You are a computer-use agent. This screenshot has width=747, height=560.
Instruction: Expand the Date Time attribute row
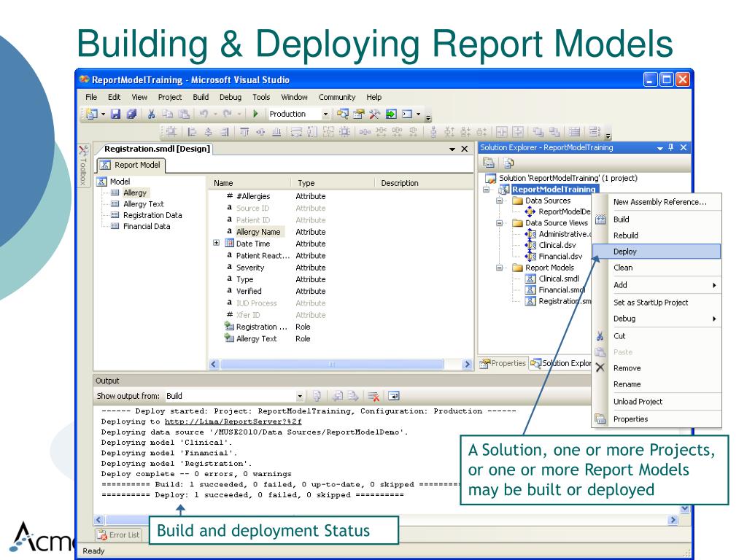tap(217, 244)
